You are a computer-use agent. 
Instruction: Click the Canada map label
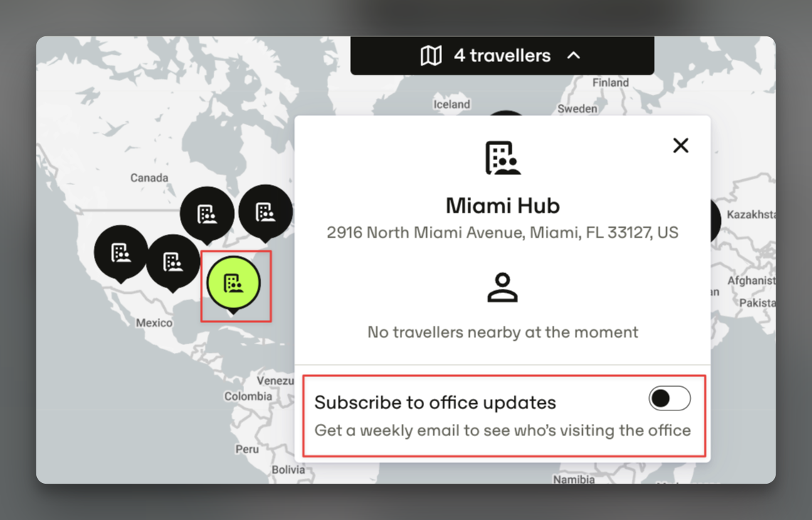click(x=149, y=178)
